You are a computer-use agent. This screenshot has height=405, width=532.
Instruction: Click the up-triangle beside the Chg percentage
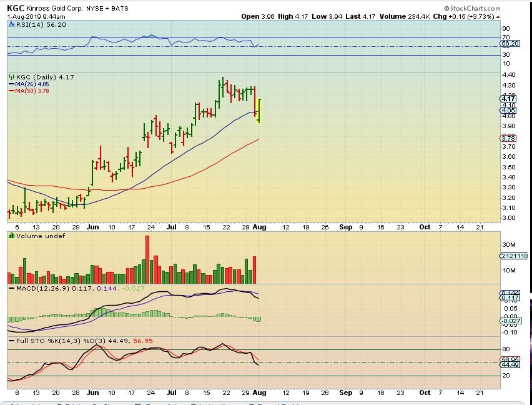tap(498, 17)
